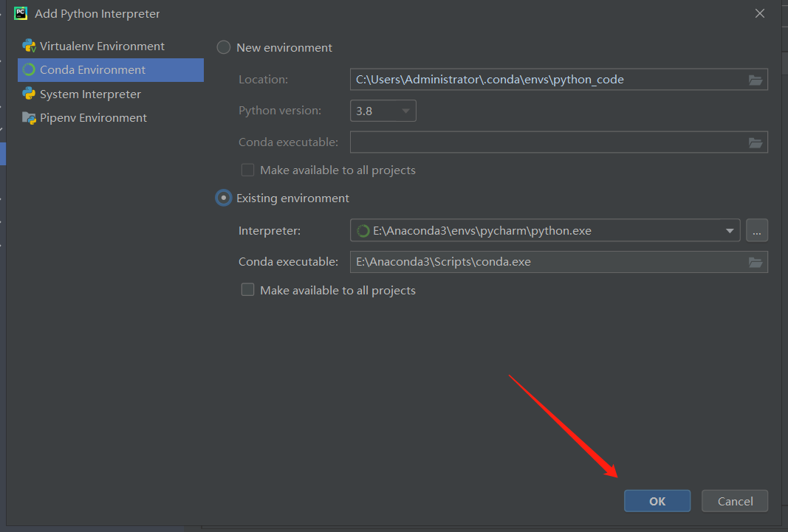Open the Python version 3.8 dropdown
788x532 pixels.
point(383,111)
